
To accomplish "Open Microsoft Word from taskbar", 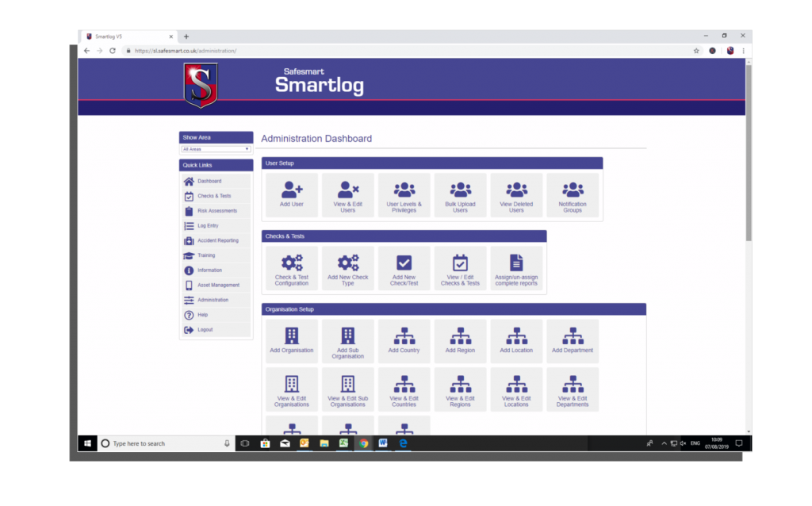I will click(x=383, y=443).
